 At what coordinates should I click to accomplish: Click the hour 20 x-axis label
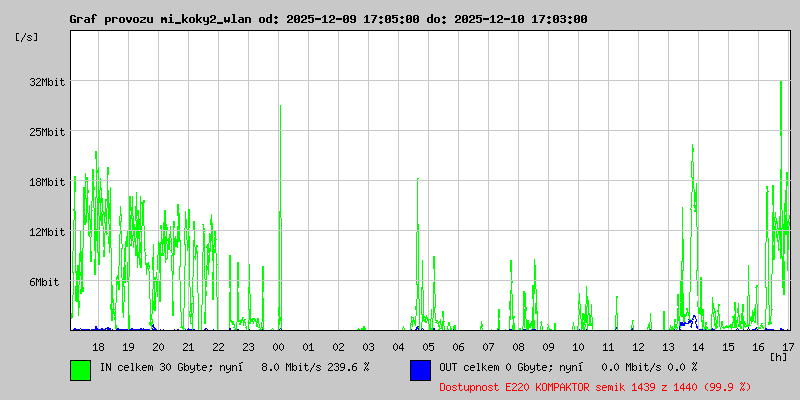[x=159, y=347]
